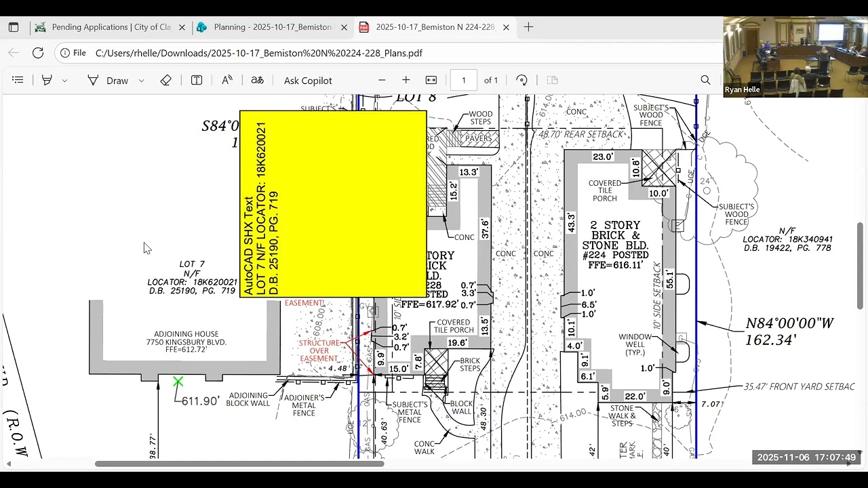Click the green X marker near 611.90'
This screenshot has width=868, height=488.
178,382
